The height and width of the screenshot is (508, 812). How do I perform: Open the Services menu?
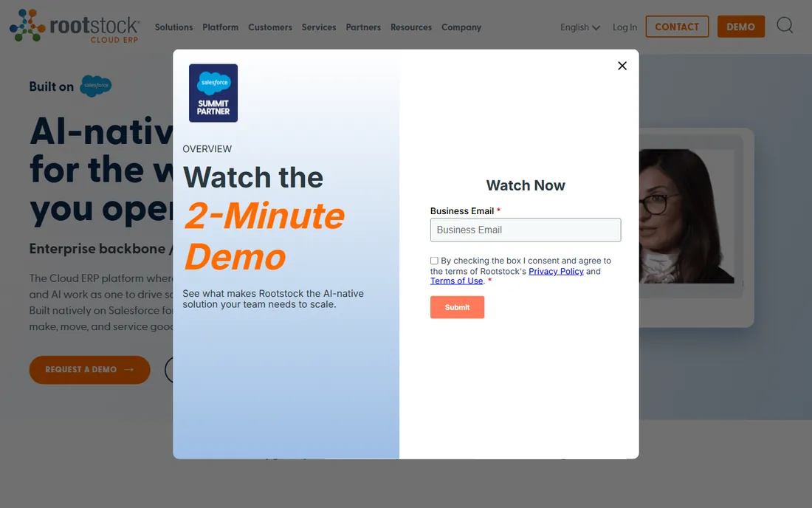[319, 27]
